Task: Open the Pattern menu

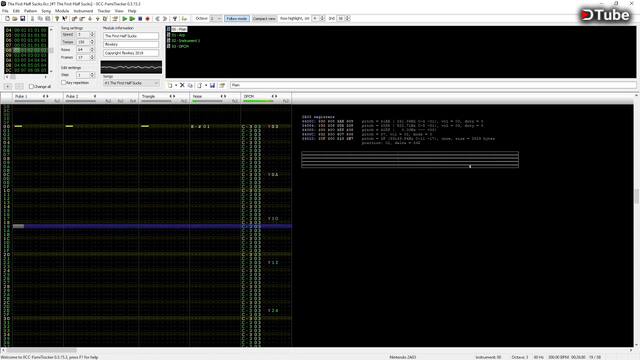Action: point(30,11)
